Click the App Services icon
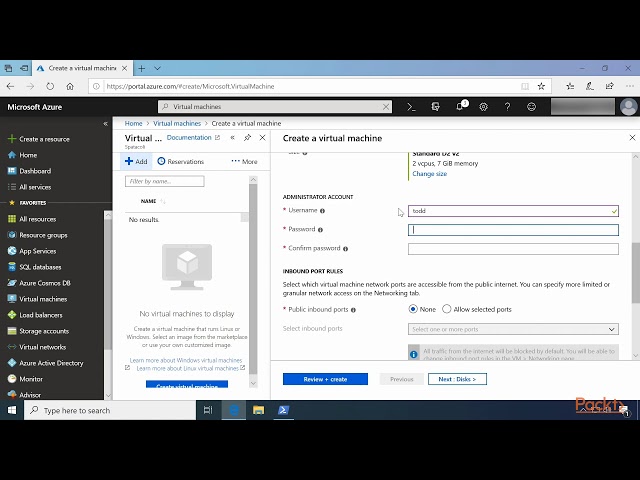This screenshot has width=640, height=480. point(12,251)
